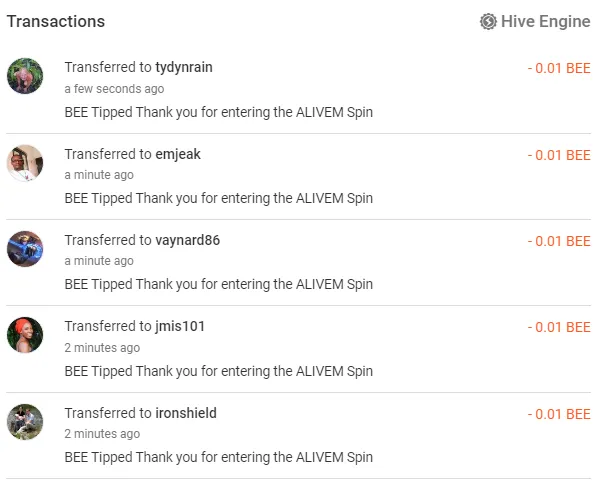
Task: Select the Hive Engine label
Action: coord(546,21)
